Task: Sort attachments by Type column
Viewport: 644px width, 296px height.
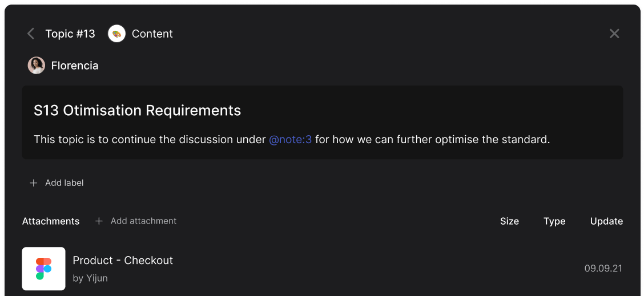Action: click(554, 221)
